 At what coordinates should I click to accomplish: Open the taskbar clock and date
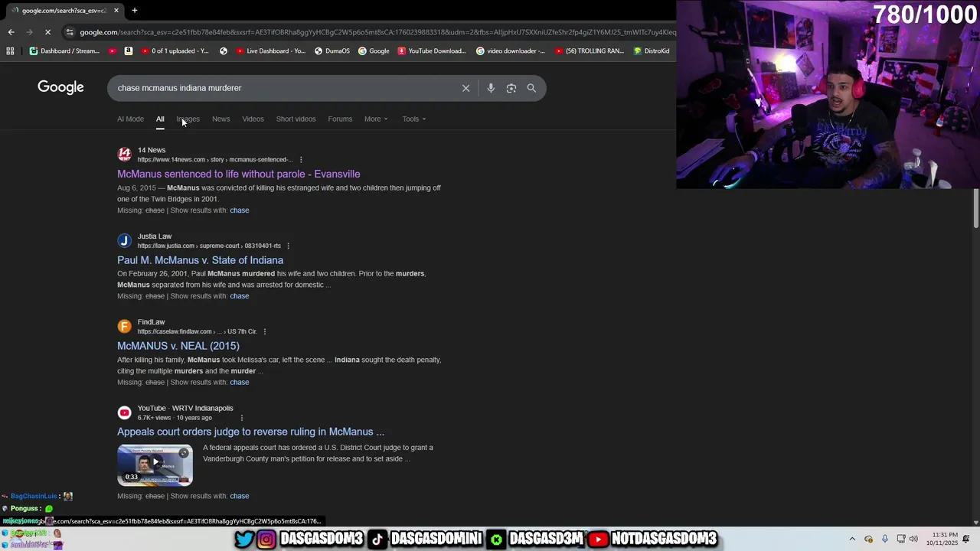(x=942, y=539)
